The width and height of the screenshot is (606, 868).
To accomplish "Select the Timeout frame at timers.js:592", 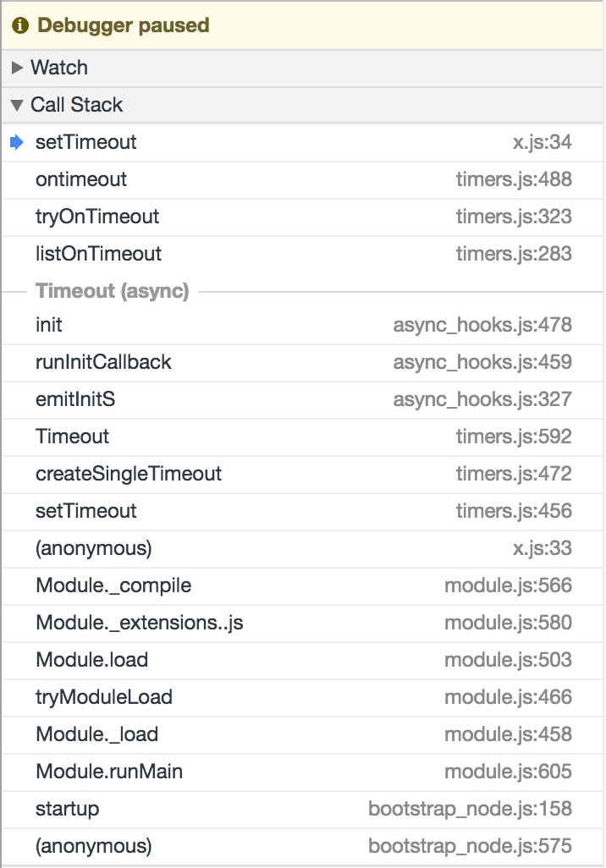I will click(x=302, y=437).
